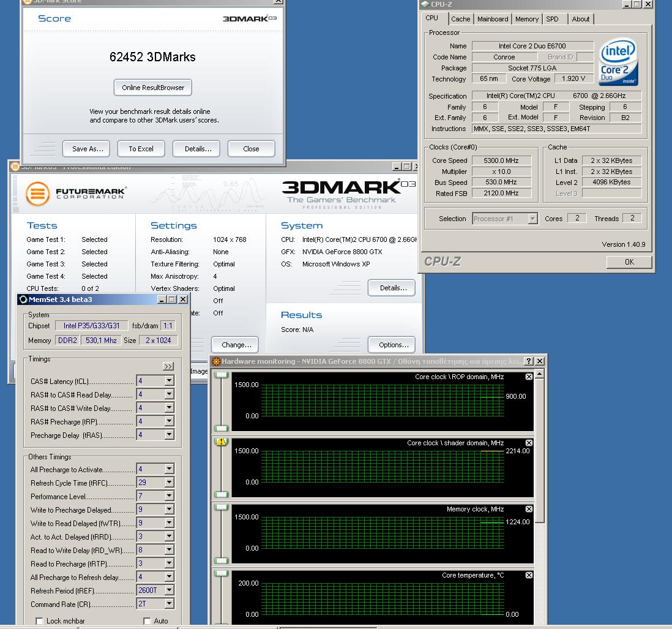
Task: Click the Core Speed 5300.0 MHz field
Action: click(501, 160)
